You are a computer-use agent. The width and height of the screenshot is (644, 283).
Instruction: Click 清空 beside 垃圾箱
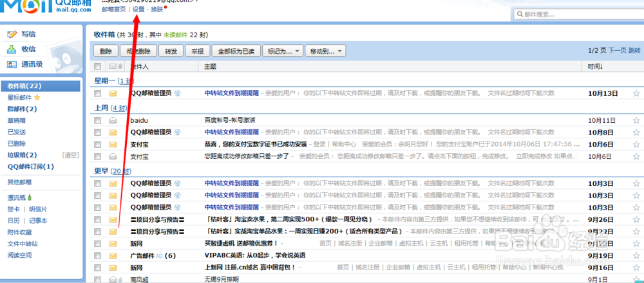tap(70, 155)
